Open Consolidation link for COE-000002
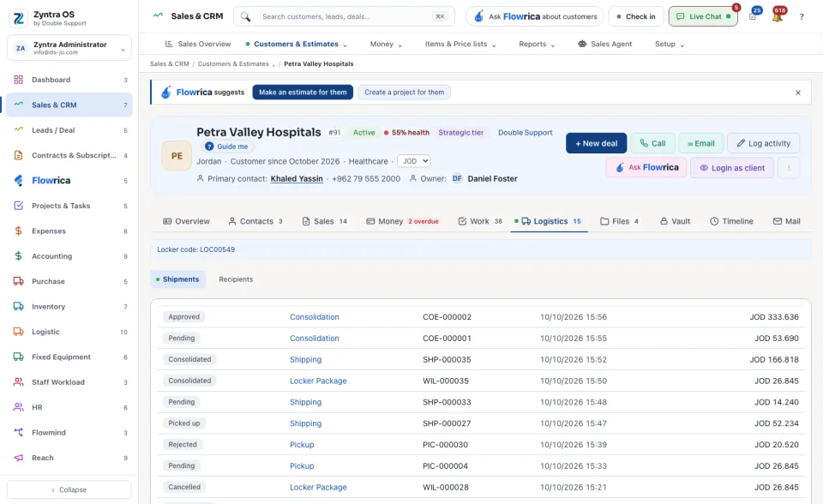 [x=315, y=317]
